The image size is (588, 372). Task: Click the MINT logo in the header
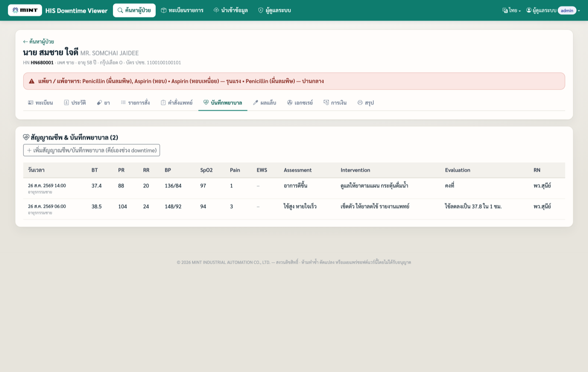point(25,10)
